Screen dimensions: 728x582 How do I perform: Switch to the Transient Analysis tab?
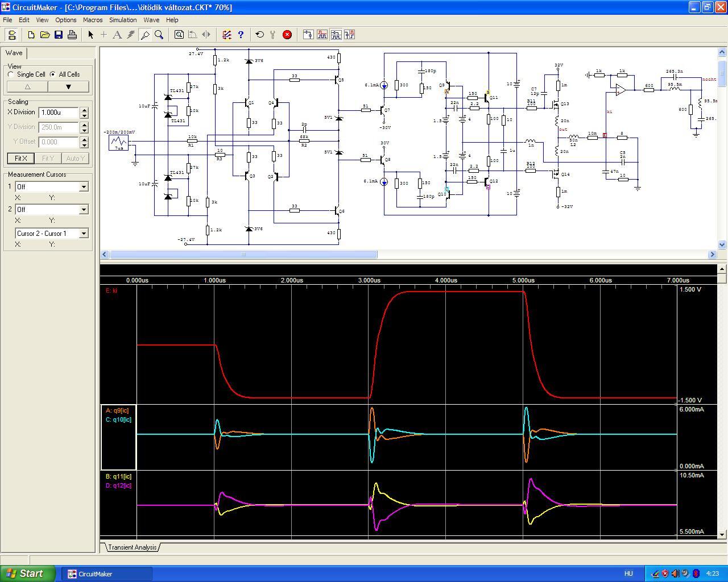(x=132, y=547)
